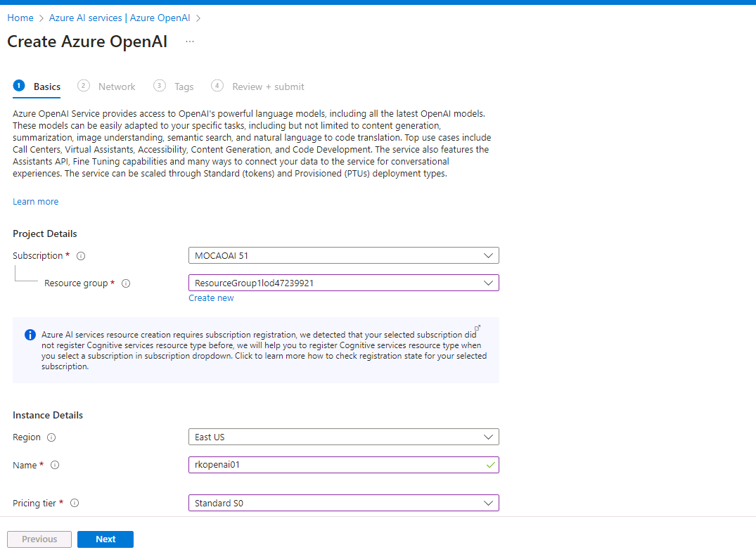The height and width of the screenshot is (557, 756).
Task: Expand the Region dropdown showing East US
Action: pos(343,437)
